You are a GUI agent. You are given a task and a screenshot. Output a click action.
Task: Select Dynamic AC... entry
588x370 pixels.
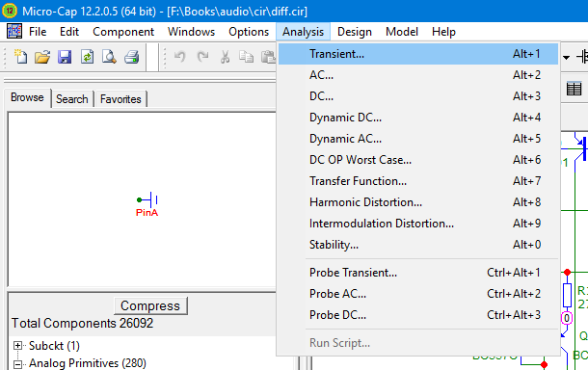[418, 139]
